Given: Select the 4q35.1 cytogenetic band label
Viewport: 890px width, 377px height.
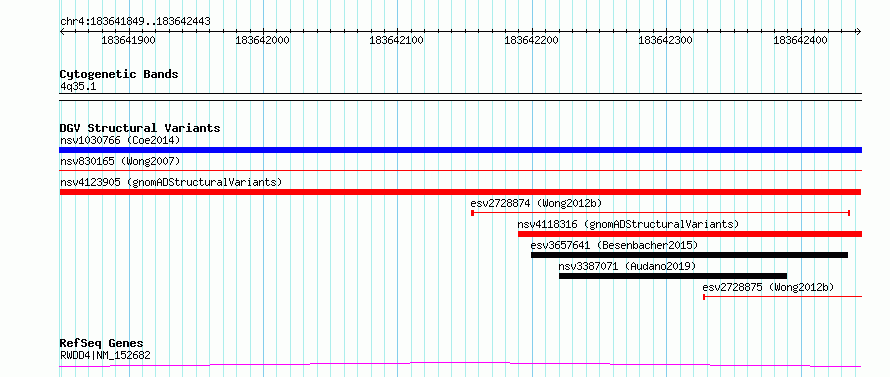Looking at the screenshot, I should click(x=78, y=86).
